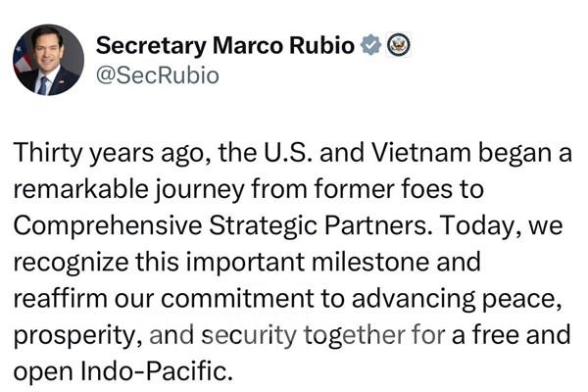
Task: Click the word "recognize" in the post
Action: pyautogui.click(x=70, y=264)
